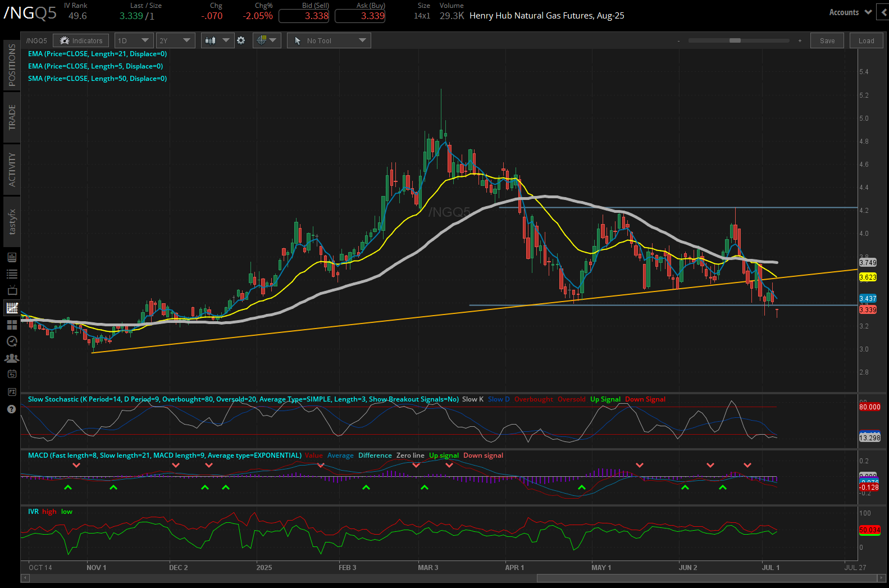
Task: Select the active chart view icon
Action: coord(12,308)
